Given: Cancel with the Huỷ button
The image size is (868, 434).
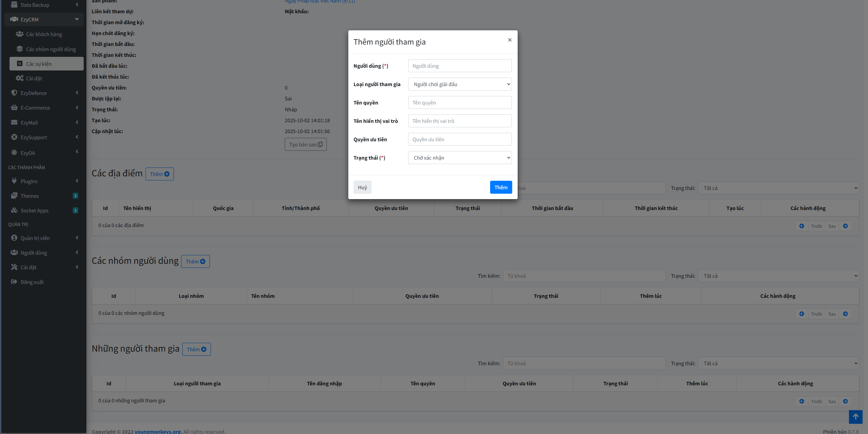Looking at the screenshot, I should pos(362,188).
